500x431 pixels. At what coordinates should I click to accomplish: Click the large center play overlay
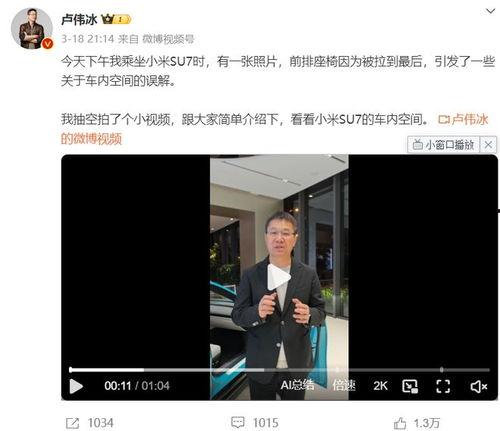(x=279, y=277)
